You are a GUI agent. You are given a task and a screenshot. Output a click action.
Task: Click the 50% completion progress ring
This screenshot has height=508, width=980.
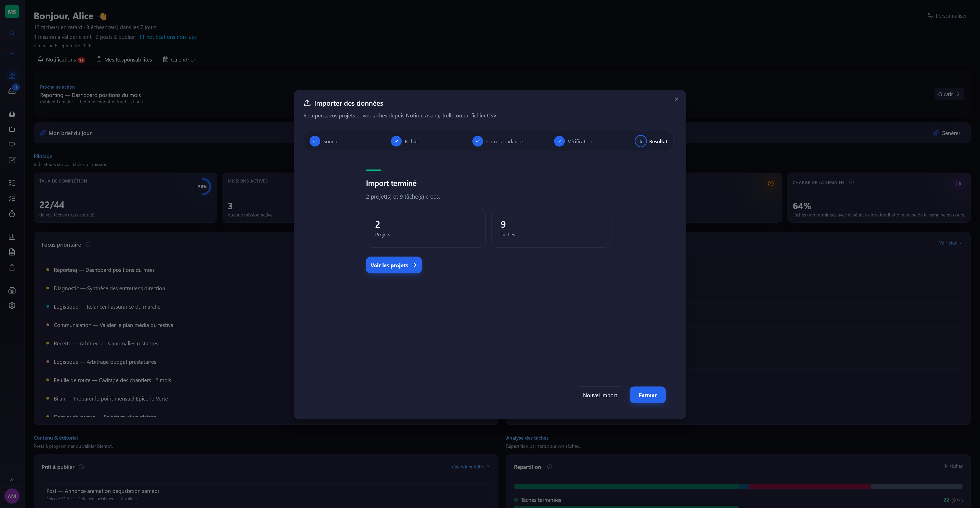[x=203, y=187]
